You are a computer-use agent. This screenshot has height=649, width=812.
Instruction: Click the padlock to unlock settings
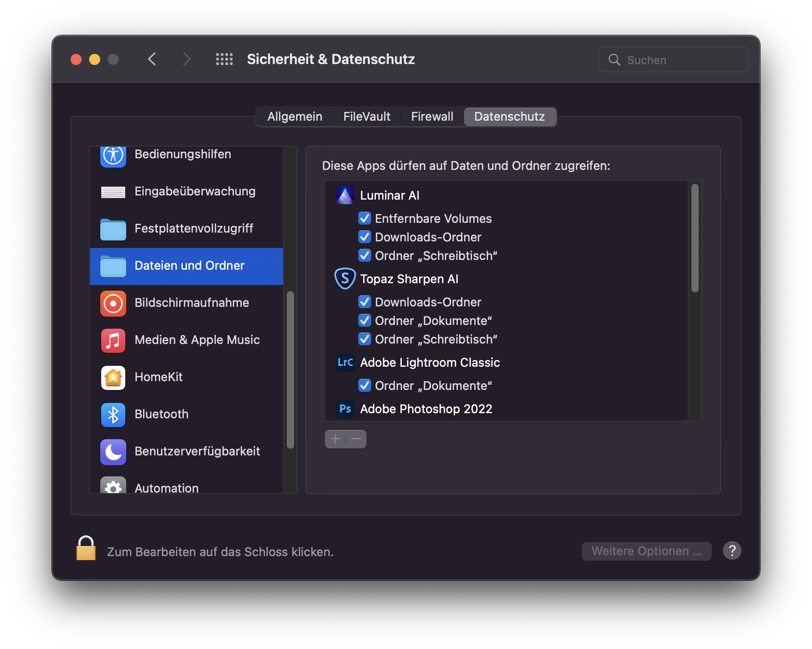tap(86, 548)
